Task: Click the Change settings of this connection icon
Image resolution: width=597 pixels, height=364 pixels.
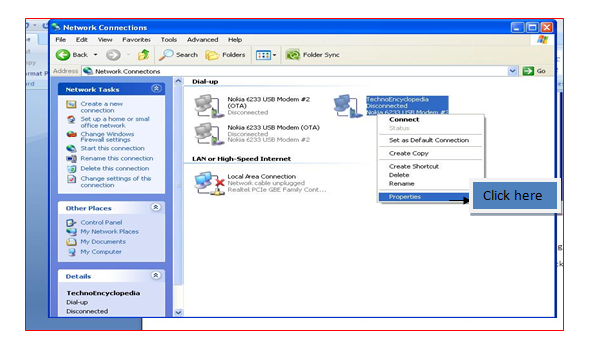Action: click(x=71, y=179)
